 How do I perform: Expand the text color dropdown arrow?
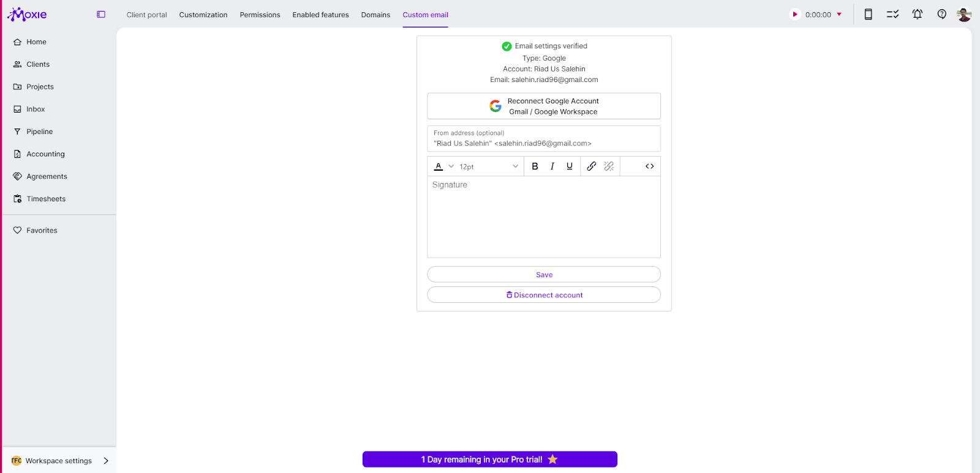(x=451, y=166)
